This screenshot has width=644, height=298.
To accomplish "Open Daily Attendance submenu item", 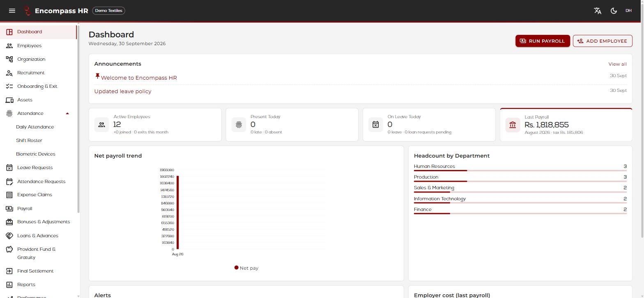I will tap(35, 127).
